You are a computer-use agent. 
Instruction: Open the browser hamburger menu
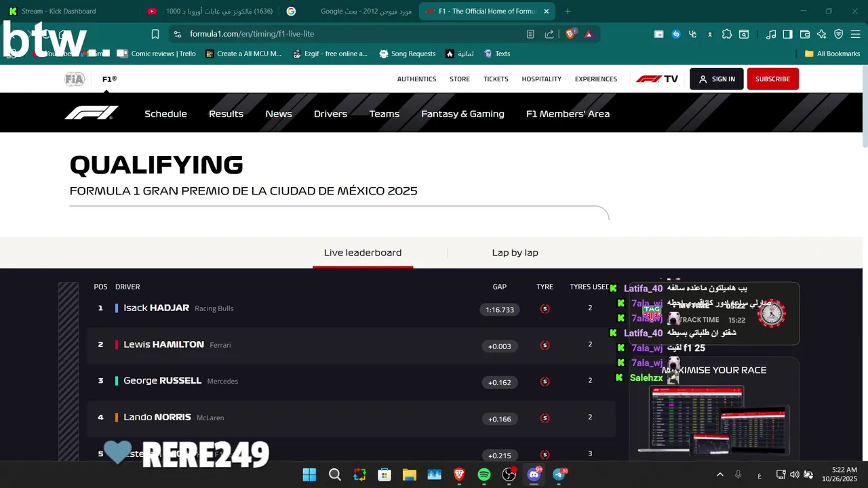(x=856, y=34)
